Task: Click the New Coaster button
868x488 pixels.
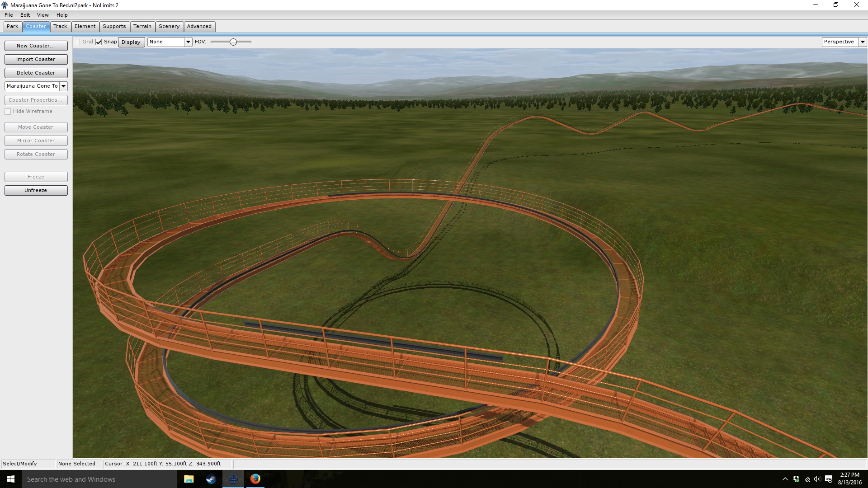Action: coord(36,46)
